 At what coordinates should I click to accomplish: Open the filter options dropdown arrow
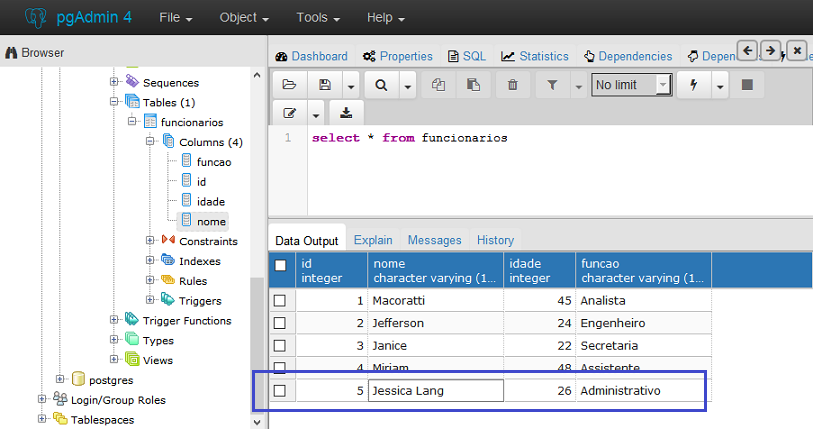pyautogui.click(x=579, y=86)
